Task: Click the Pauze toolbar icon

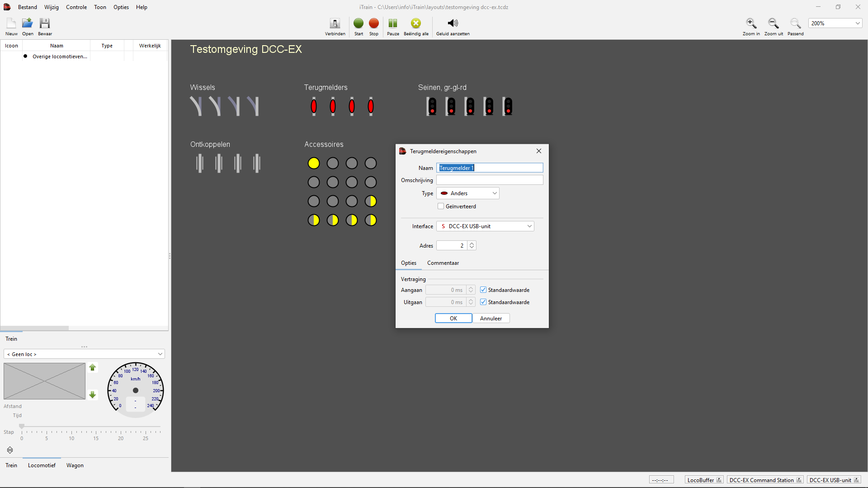Action: (392, 23)
